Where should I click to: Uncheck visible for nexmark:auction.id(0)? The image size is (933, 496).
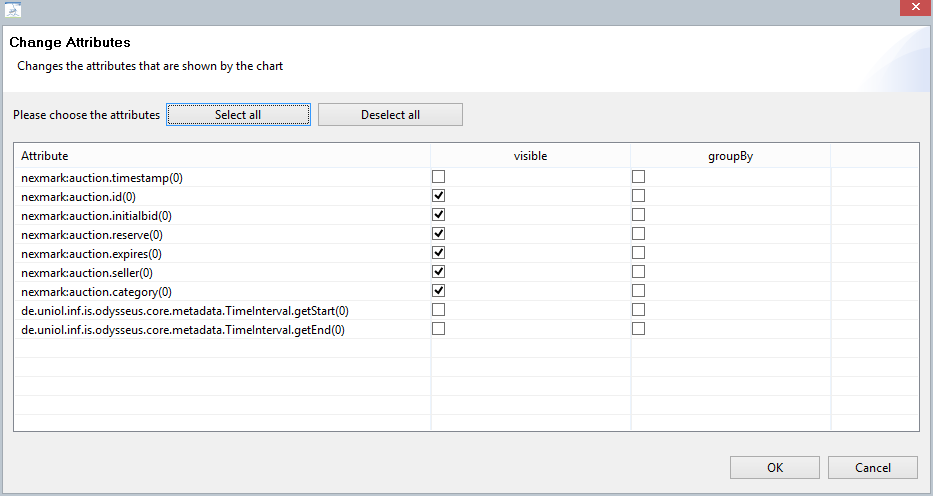[438, 196]
